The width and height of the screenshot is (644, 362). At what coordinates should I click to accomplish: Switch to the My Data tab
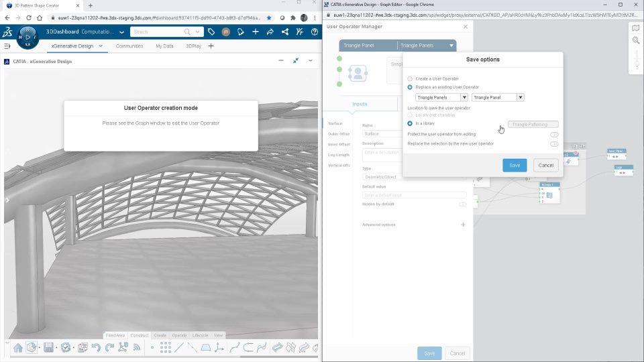coord(164,46)
